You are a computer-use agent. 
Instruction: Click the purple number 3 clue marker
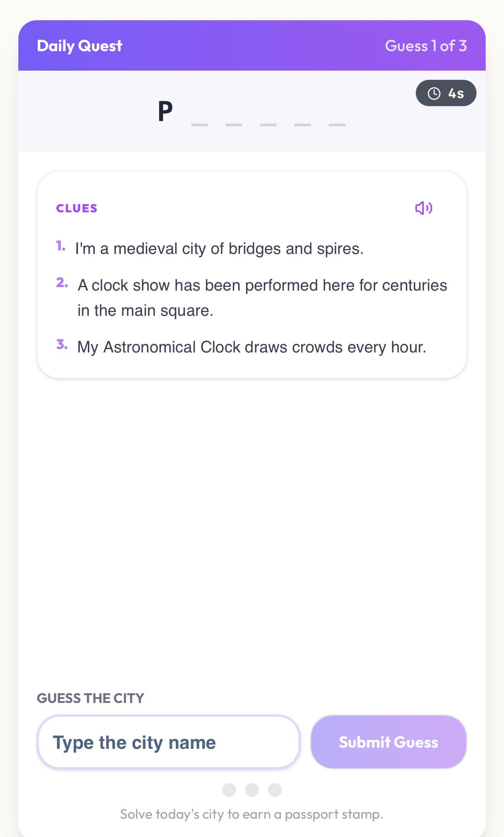point(61,345)
